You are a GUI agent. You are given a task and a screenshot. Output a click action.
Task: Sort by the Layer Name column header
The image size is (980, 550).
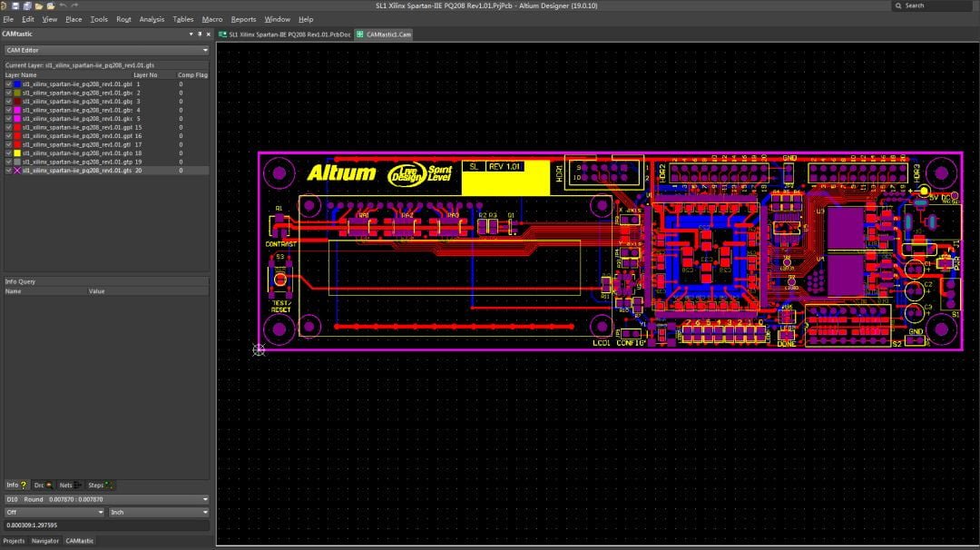pyautogui.click(x=21, y=75)
